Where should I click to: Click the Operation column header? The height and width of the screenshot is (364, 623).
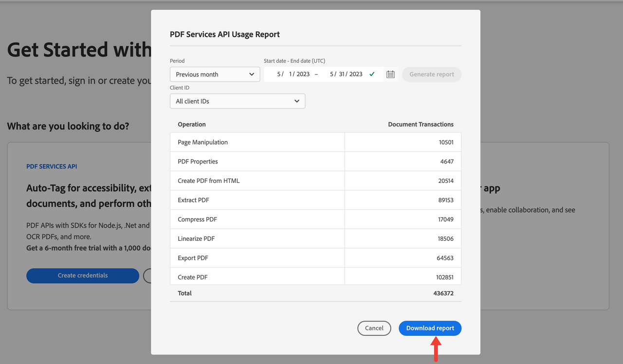click(x=192, y=124)
